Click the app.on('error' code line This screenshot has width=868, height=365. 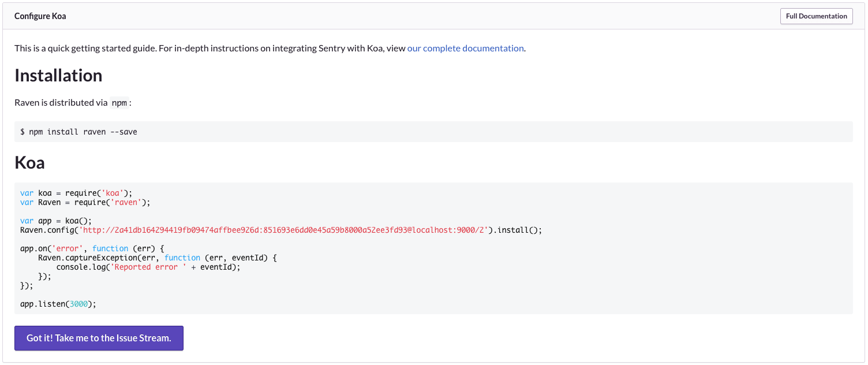coord(92,248)
